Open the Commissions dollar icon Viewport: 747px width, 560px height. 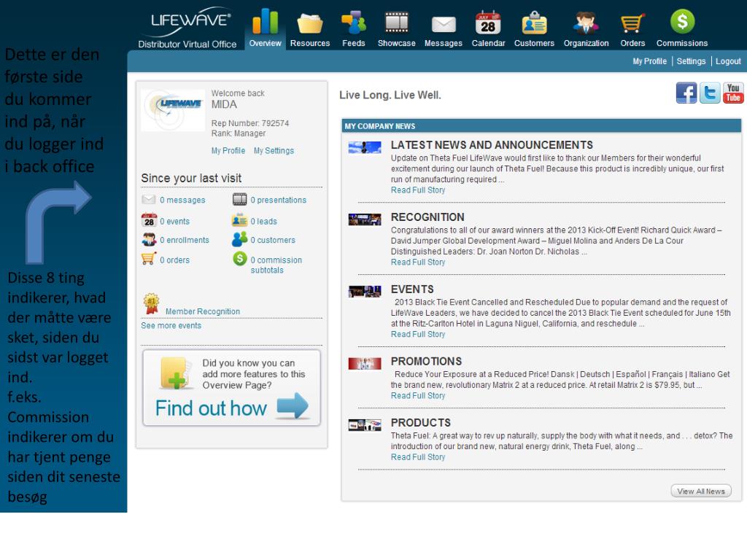[x=682, y=21]
